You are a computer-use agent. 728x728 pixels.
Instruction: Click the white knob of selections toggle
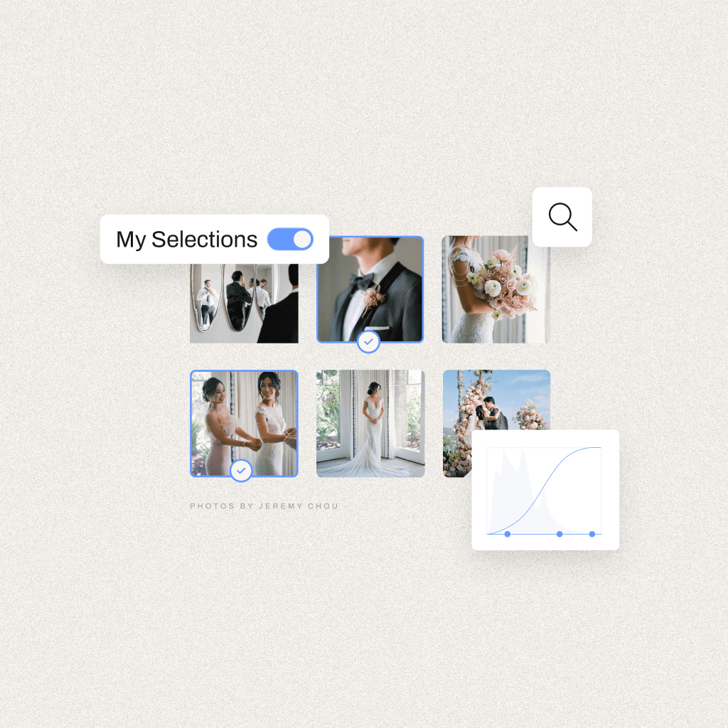pyautogui.click(x=302, y=239)
